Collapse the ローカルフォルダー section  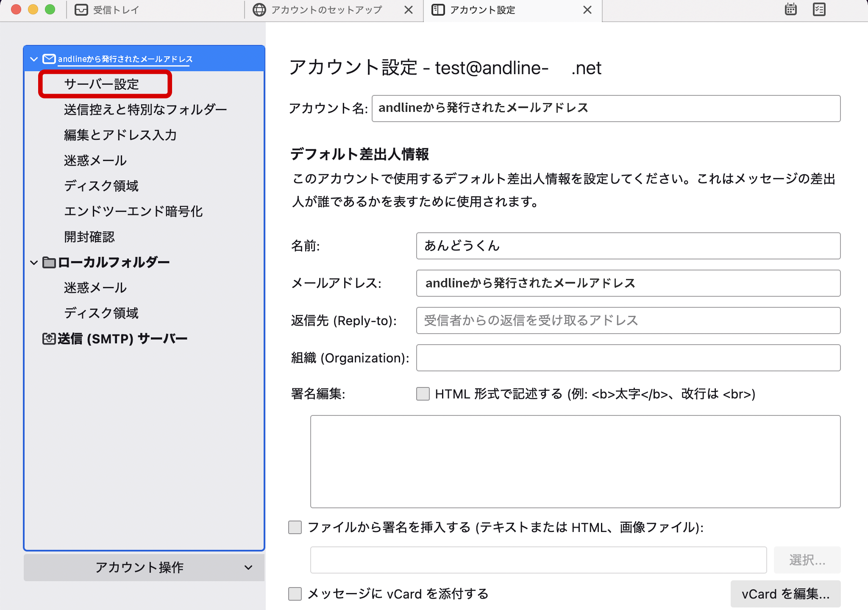34,262
